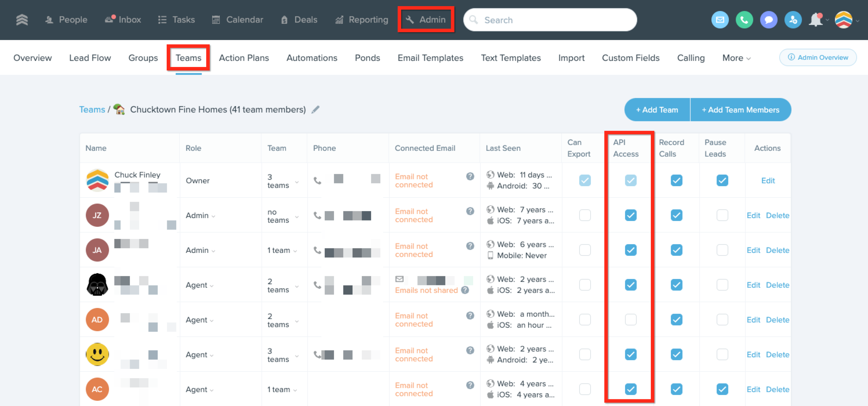Open the user profile avatar menu
This screenshot has width=868, height=406.
point(843,20)
